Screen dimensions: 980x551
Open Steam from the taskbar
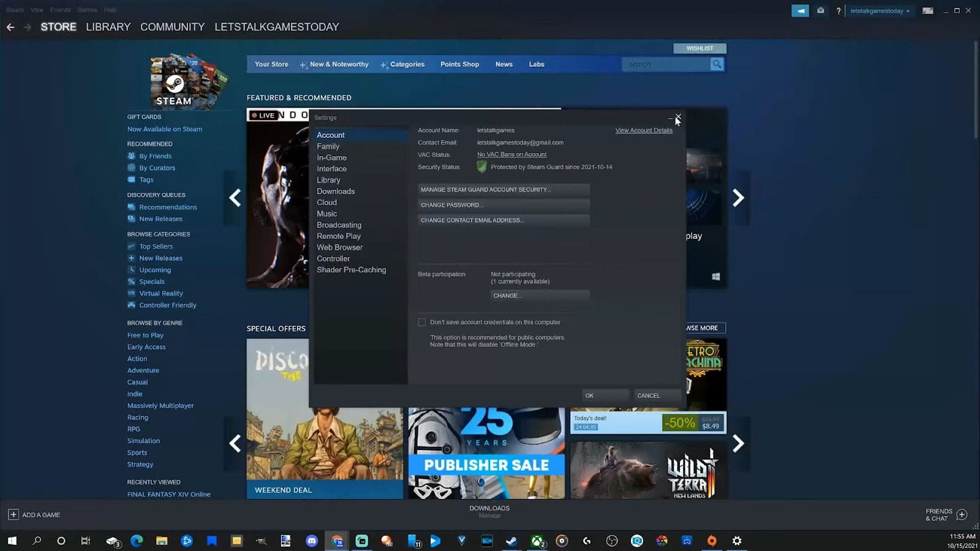coord(511,541)
